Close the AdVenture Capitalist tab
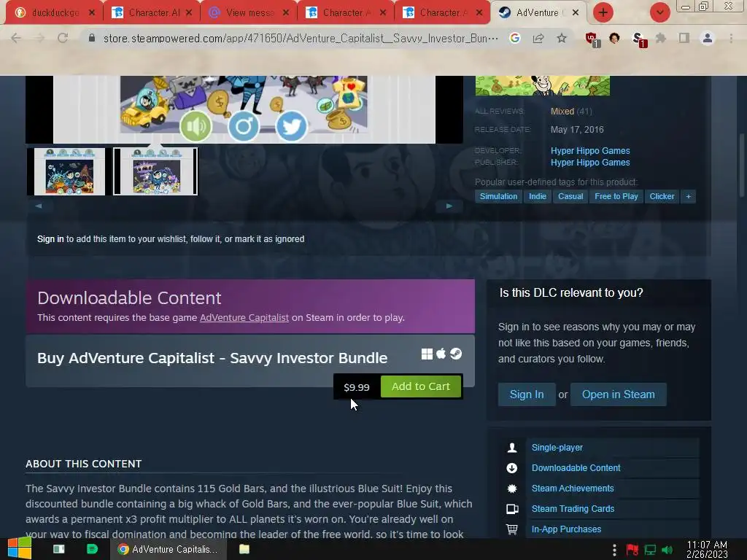 [576, 12]
